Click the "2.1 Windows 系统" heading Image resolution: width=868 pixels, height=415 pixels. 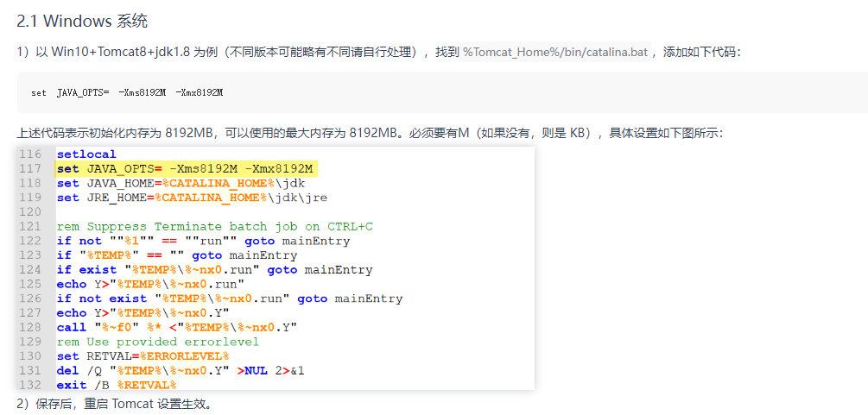coord(82,21)
